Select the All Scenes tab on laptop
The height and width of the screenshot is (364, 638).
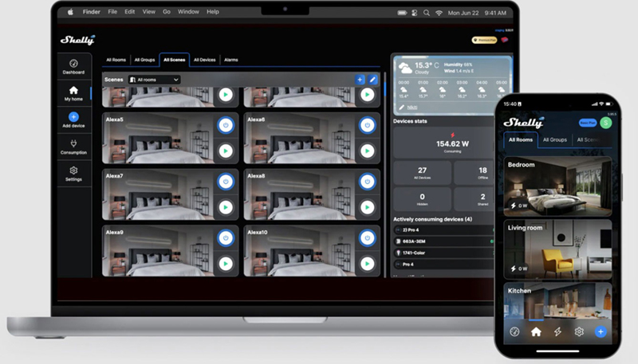pos(174,60)
